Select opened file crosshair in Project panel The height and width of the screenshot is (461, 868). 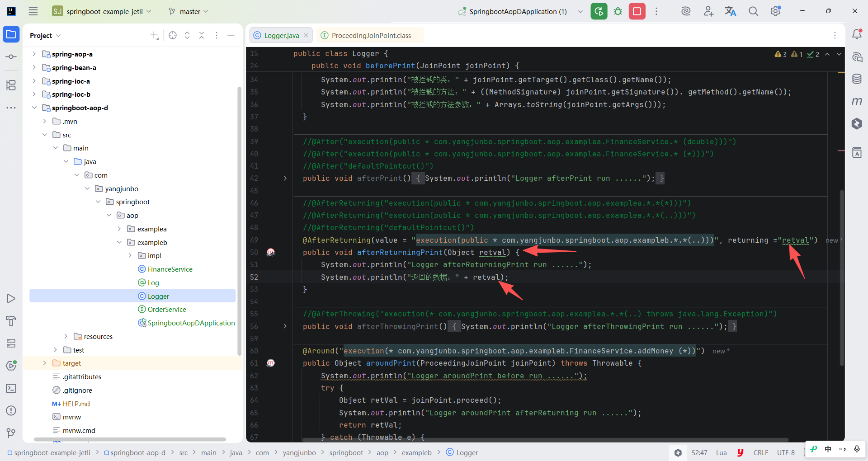pos(173,35)
